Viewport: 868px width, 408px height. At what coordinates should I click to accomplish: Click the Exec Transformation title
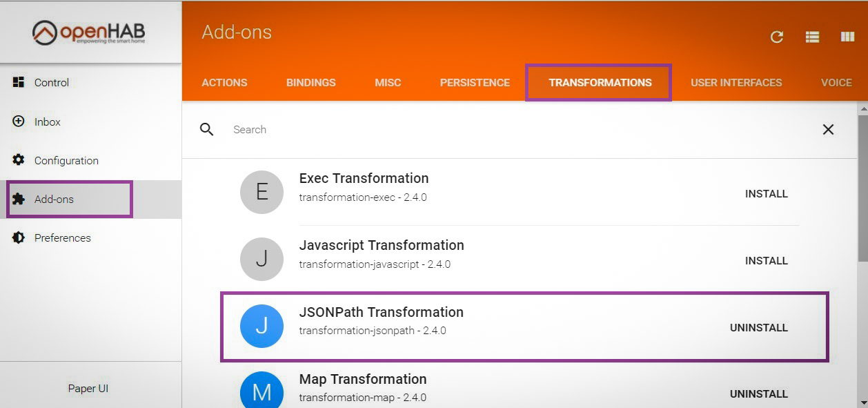[364, 178]
